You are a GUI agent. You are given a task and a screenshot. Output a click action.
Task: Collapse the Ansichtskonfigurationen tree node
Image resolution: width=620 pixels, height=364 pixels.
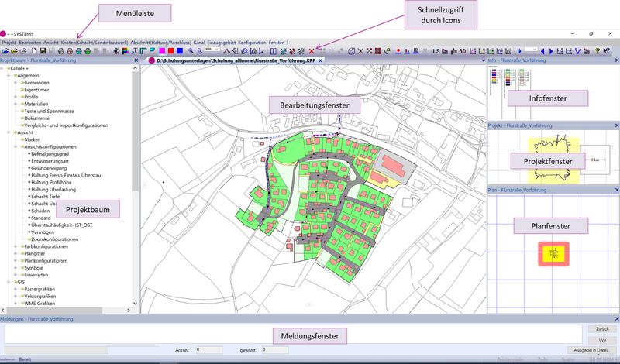pos(15,146)
